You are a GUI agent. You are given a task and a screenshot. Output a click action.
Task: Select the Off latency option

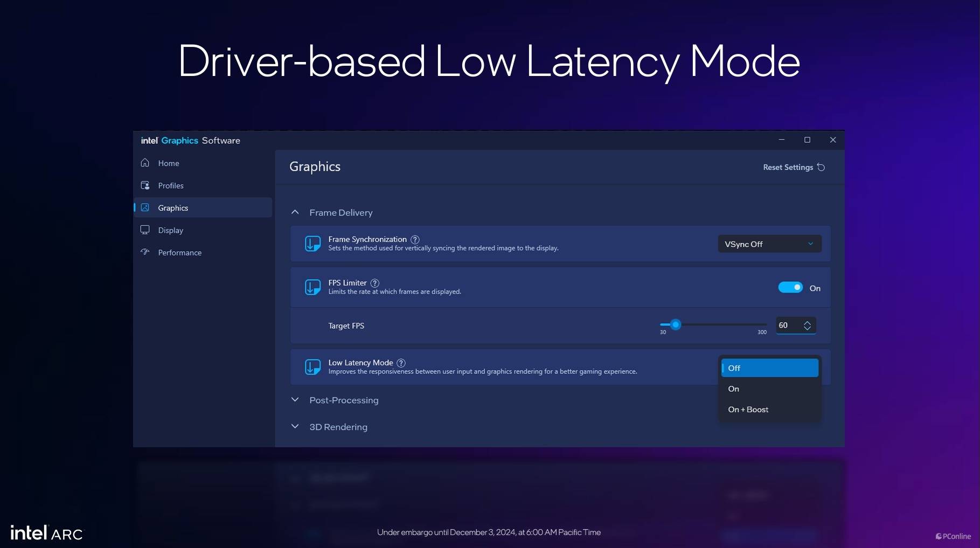769,368
